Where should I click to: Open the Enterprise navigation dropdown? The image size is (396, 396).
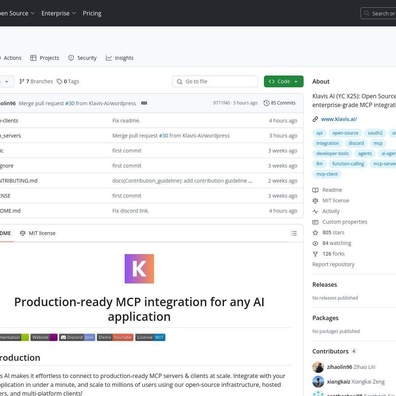[59, 13]
